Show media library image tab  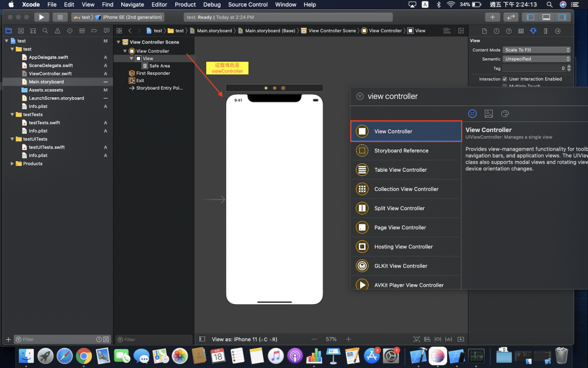click(x=489, y=114)
